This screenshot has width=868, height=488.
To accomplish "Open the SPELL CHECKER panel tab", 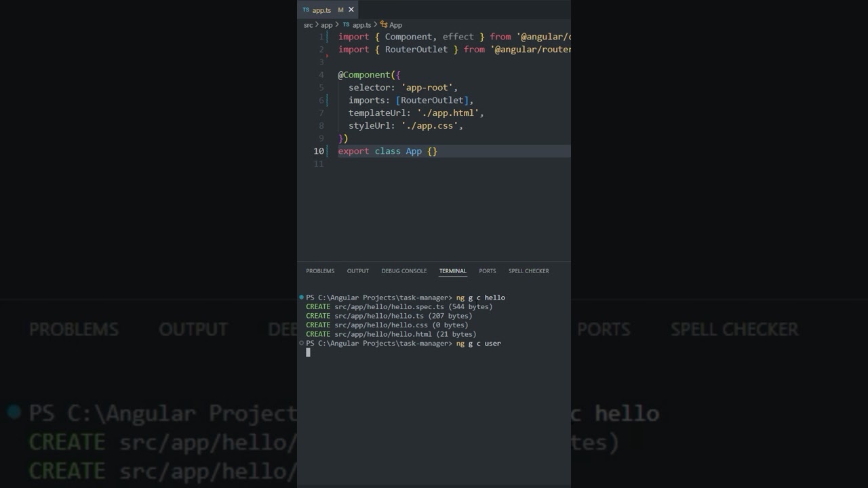I will (529, 271).
